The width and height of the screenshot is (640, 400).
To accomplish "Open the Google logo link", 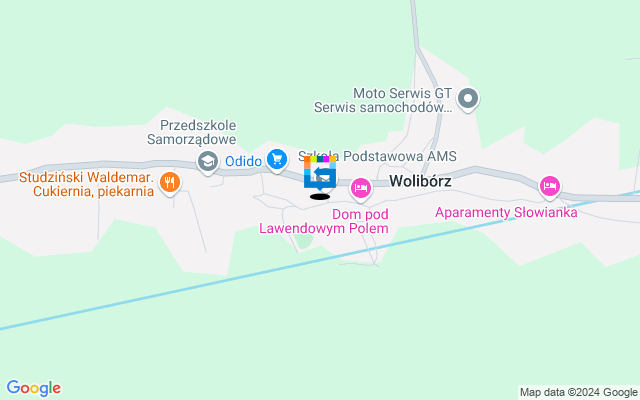I will pos(34,388).
